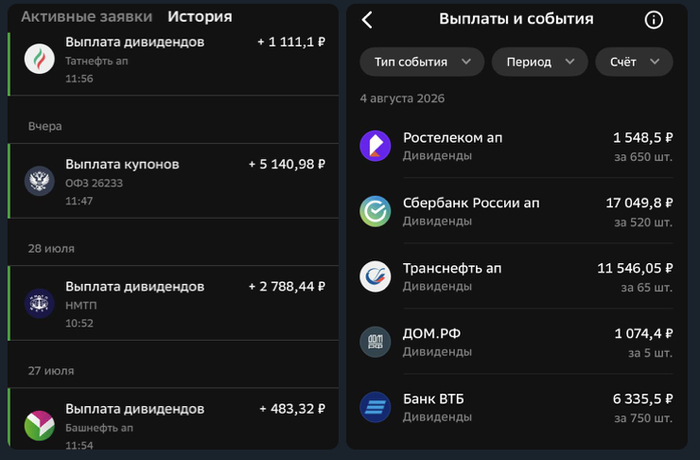This screenshot has height=460, width=700.
Task: Open the Башнефть ап logo icon
Action: pos(39,426)
